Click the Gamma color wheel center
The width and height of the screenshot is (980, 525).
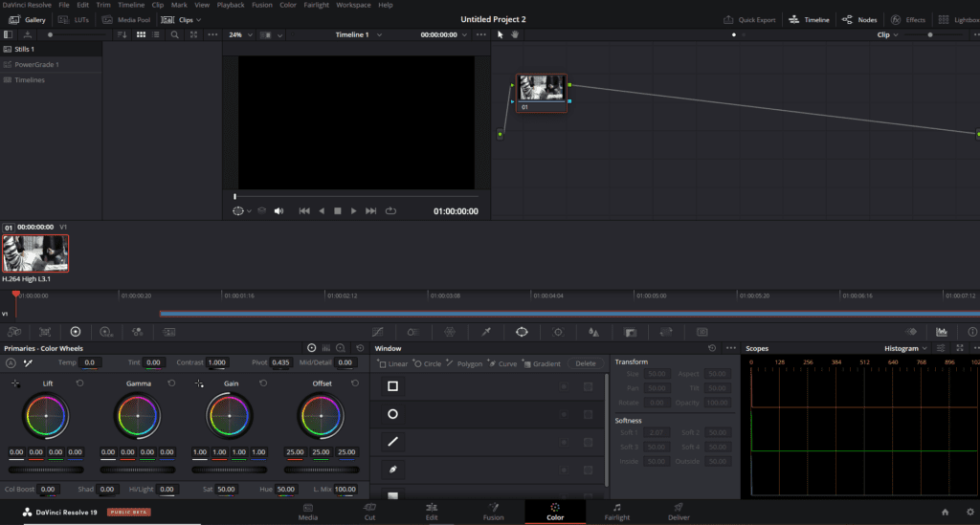138,416
